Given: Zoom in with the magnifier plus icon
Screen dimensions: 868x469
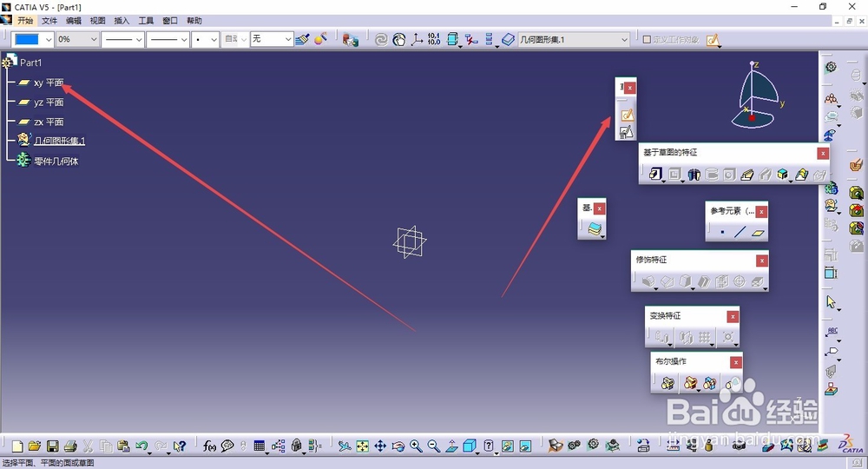Looking at the screenshot, I should [416, 446].
